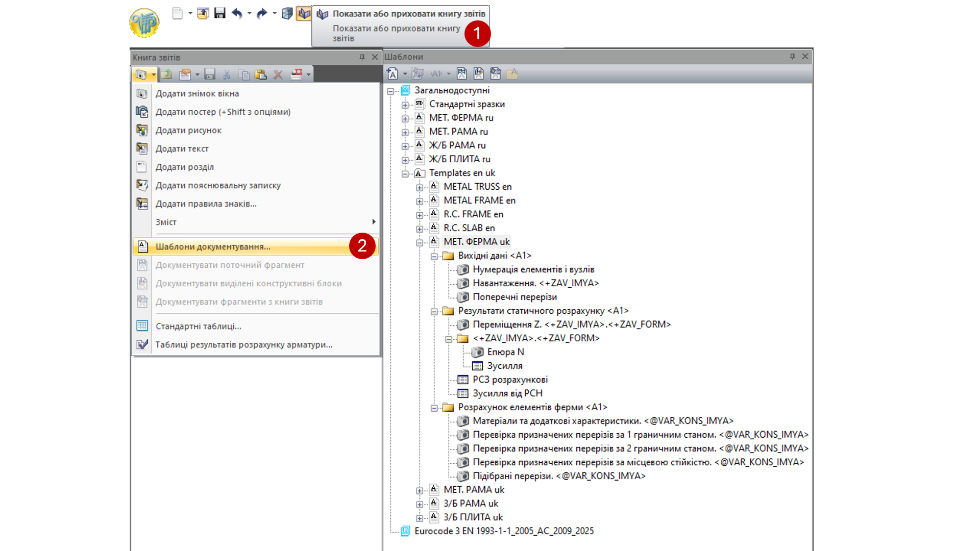Open the dropdown arrow next to the new document icon
Viewport: 980px width, 551px height.
coord(190,14)
